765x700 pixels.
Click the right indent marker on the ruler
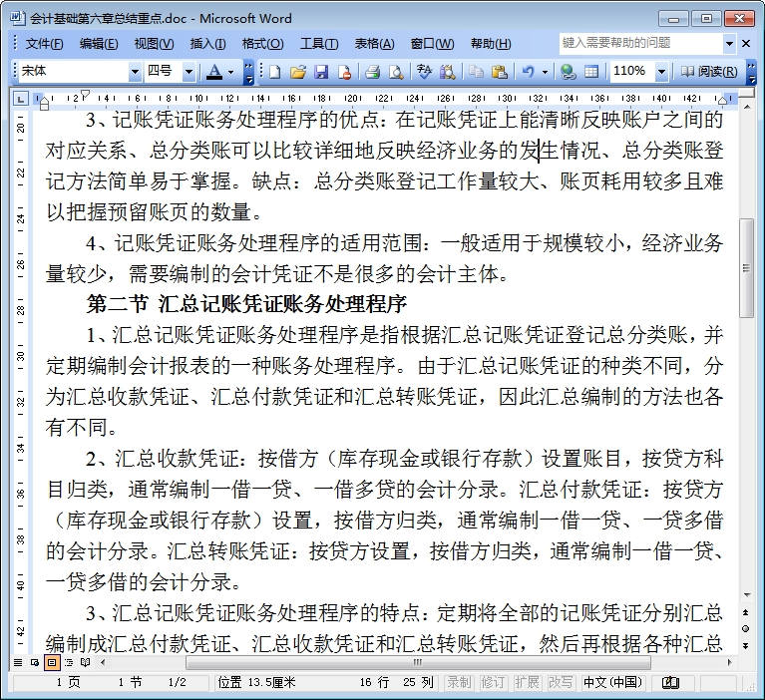[722, 101]
